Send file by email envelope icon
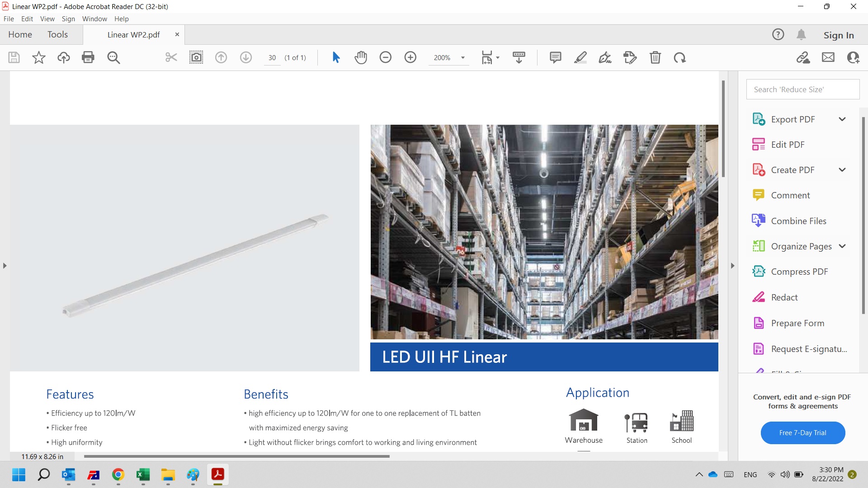 coord(828,57)
